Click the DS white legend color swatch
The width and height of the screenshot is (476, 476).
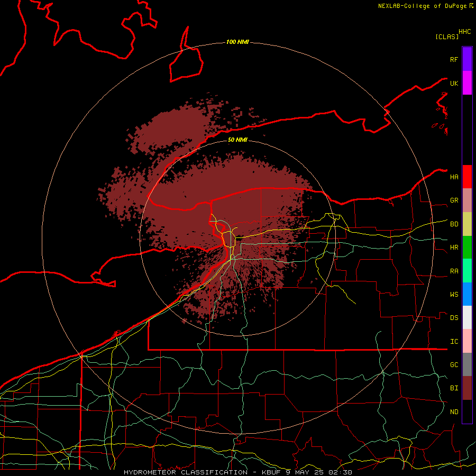click(x=467, y=317)
